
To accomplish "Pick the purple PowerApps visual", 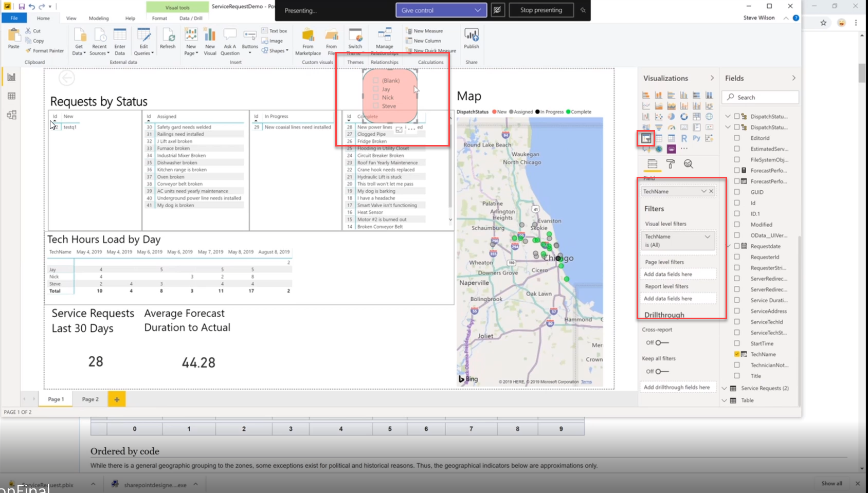I will (x=671, y=149).
